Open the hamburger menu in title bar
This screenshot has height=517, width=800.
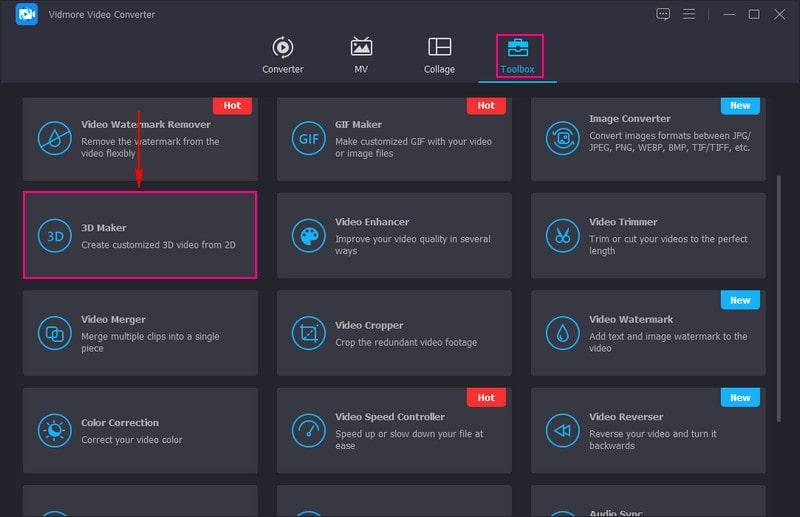689,14
